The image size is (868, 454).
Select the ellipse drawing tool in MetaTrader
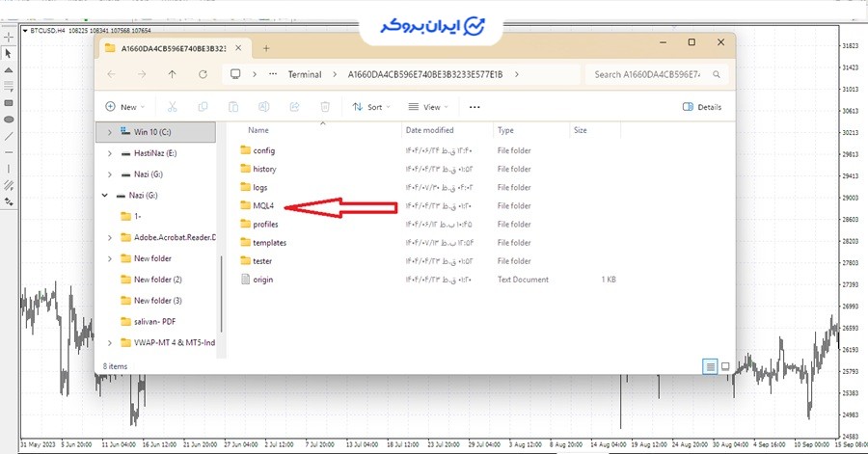pyautogui.click(x=9, y=119)
